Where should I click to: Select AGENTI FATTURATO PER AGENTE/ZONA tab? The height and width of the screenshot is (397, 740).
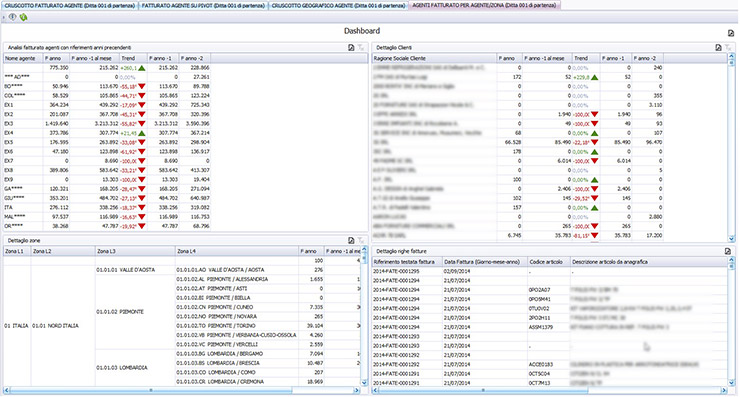484,6
